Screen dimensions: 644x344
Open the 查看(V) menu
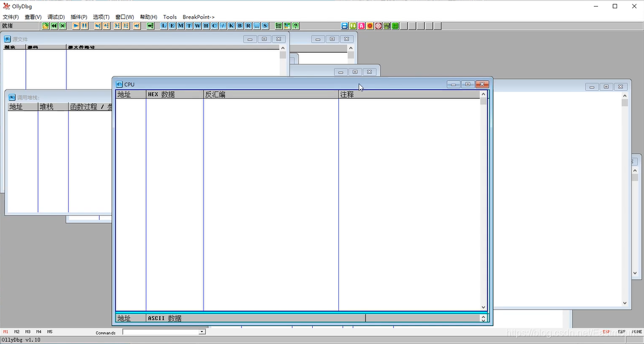click(x=33, y=17)
